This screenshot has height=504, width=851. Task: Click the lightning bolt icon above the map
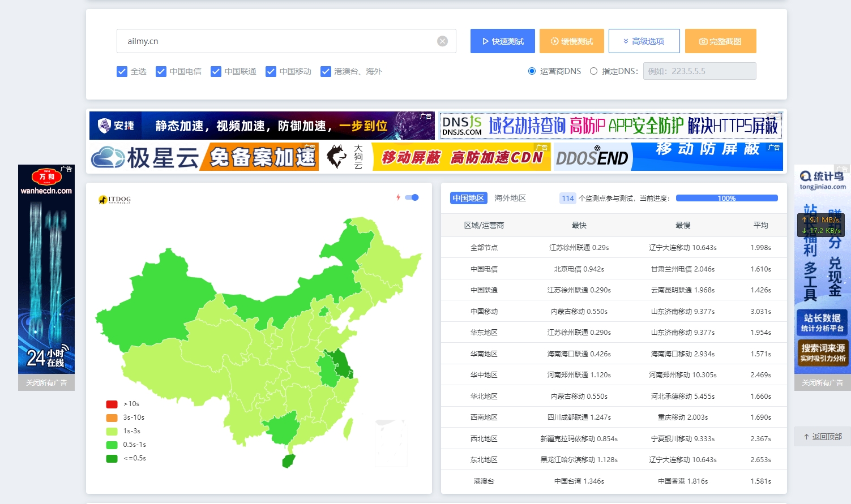(398, 197)
